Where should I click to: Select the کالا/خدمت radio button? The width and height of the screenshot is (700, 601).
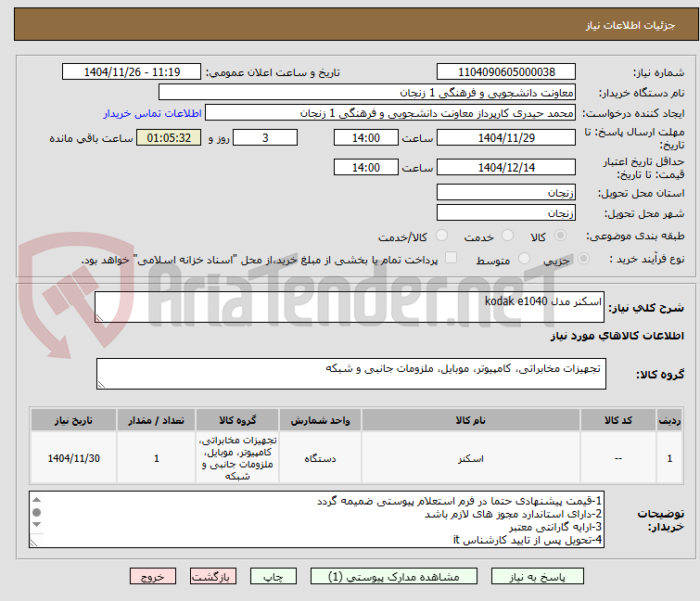[x=441, y=236]
